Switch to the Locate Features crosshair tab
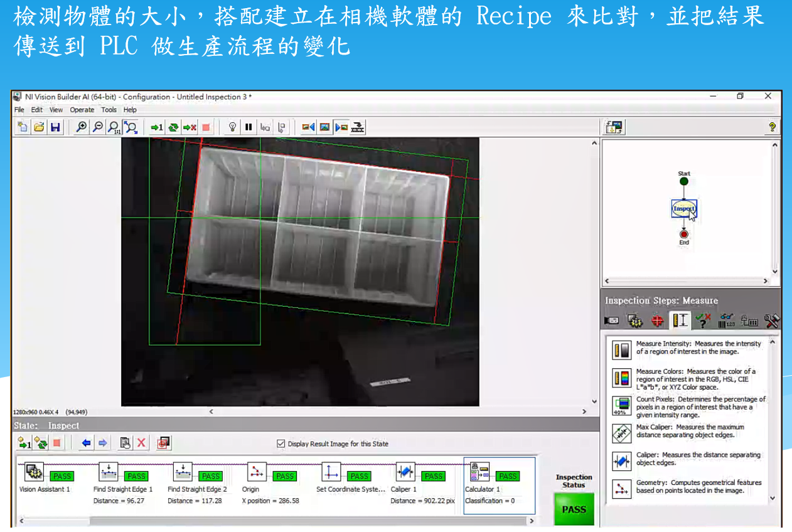 [x=657, y=321]
